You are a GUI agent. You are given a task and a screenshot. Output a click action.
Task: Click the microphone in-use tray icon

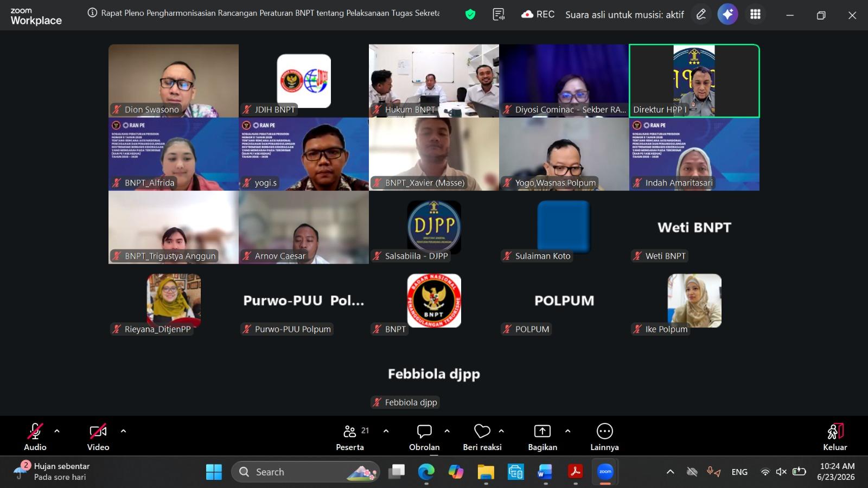click(x=713, y=472)
